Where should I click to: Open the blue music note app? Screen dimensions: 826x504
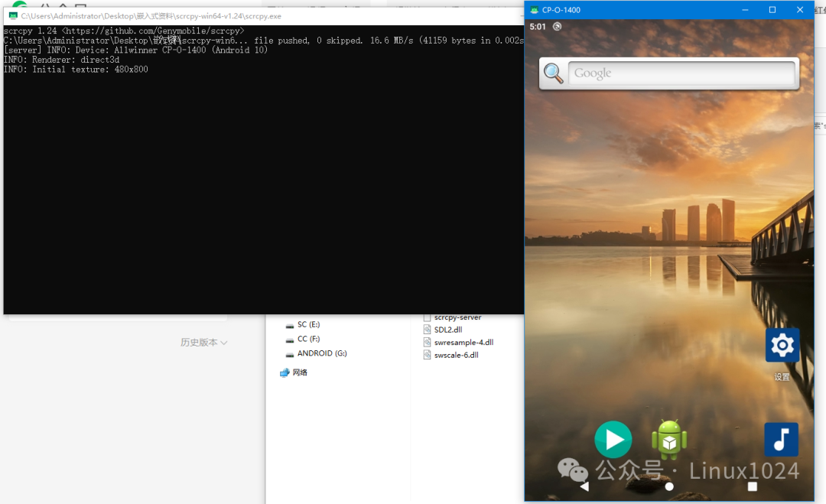point(781,440)
